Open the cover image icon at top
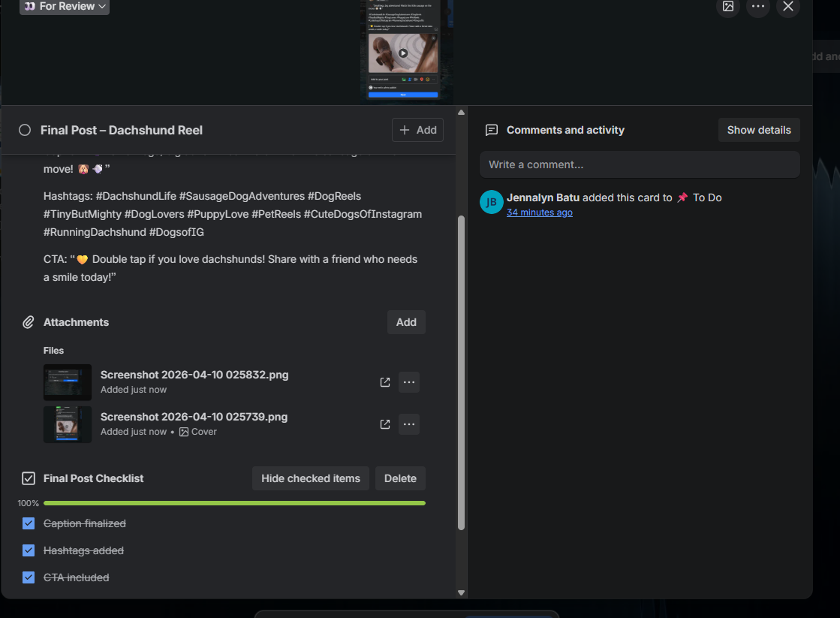Image resolution: width=840 pixels, height=618 pixels. coord(728,7)
